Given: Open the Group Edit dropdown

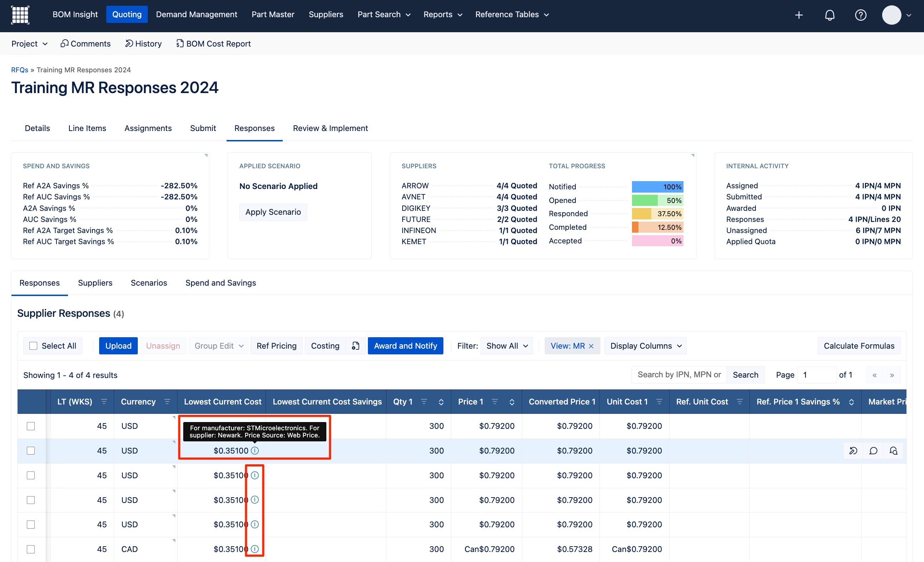Looking at the screenshot, I should (x=219, y=346).
